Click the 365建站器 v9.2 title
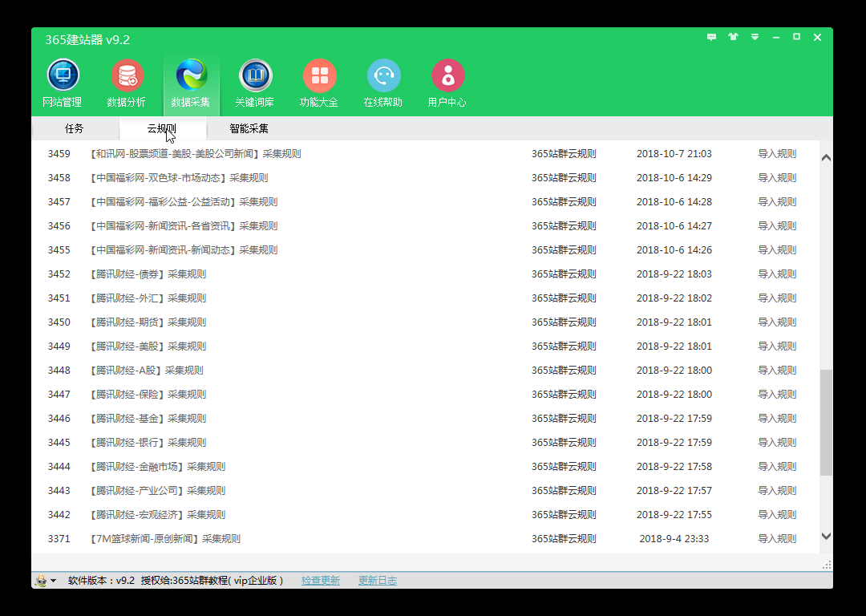 click(x=87, y=40)
